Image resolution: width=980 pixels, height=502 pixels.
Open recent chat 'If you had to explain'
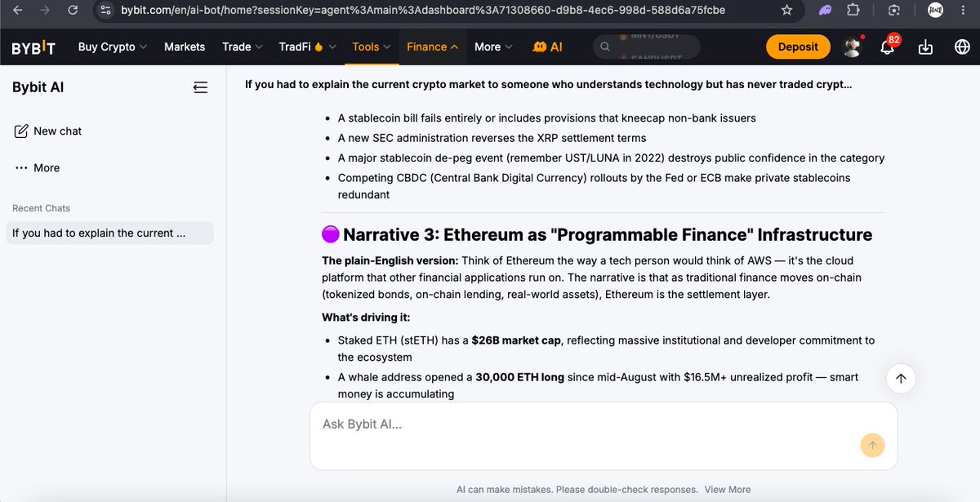pos(109,233)
